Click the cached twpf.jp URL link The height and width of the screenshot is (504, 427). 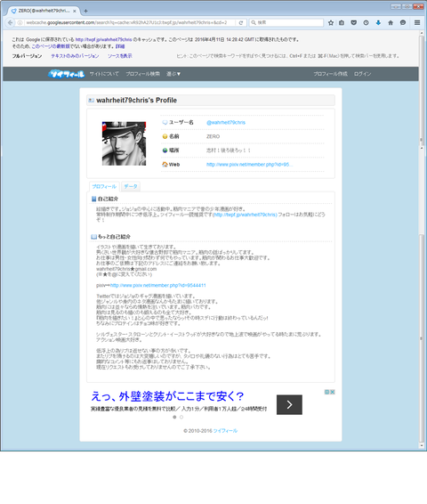[103, 39]
